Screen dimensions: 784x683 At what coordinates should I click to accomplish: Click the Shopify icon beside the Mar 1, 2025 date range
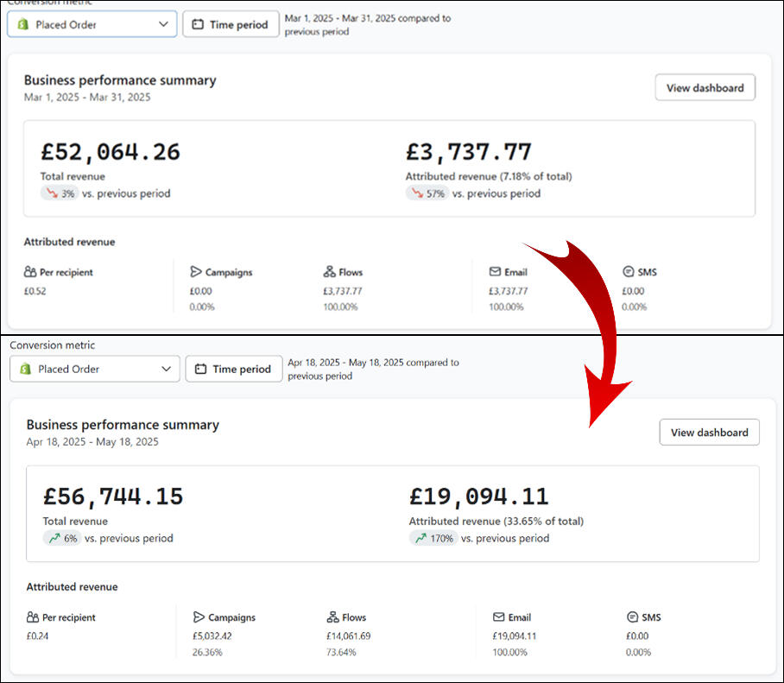(23, 24)
